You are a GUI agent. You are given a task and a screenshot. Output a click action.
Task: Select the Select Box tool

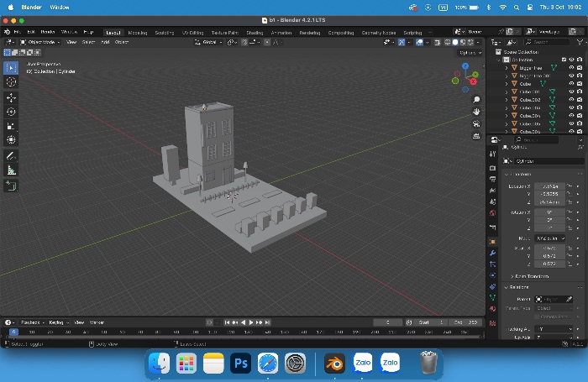coord(11,68)
